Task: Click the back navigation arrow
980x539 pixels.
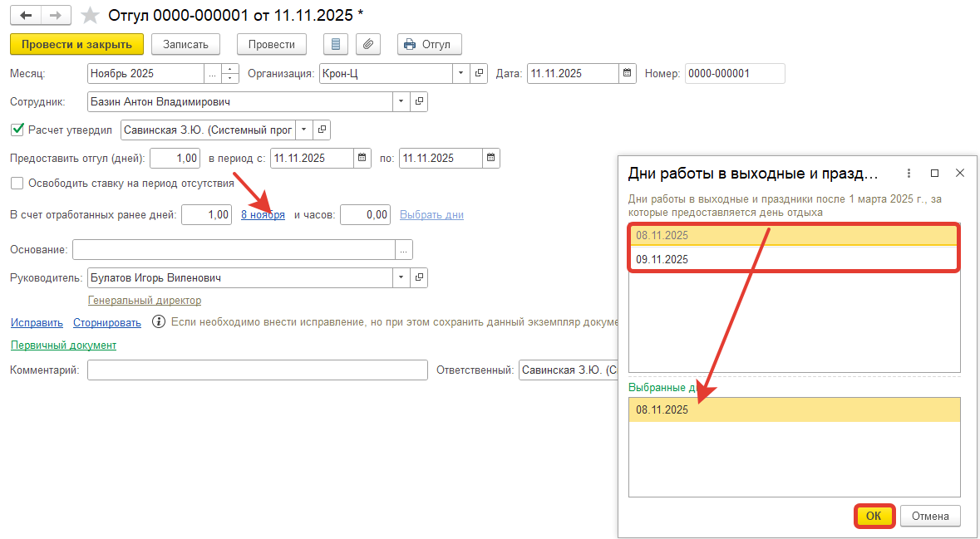Action: (x=26, y=16)
